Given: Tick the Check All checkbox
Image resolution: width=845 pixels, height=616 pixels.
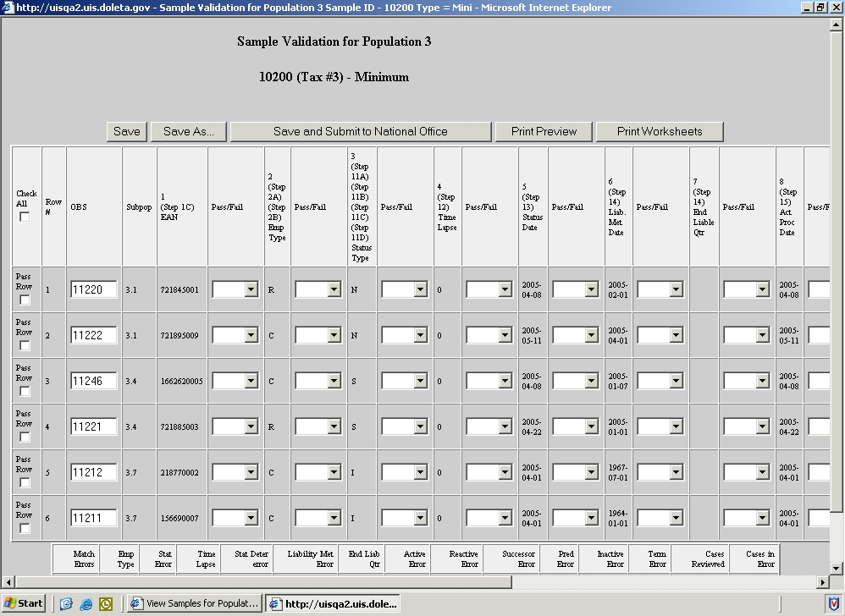Looking at the screenshot, I should pyautogui.click(x=25, y=217).
